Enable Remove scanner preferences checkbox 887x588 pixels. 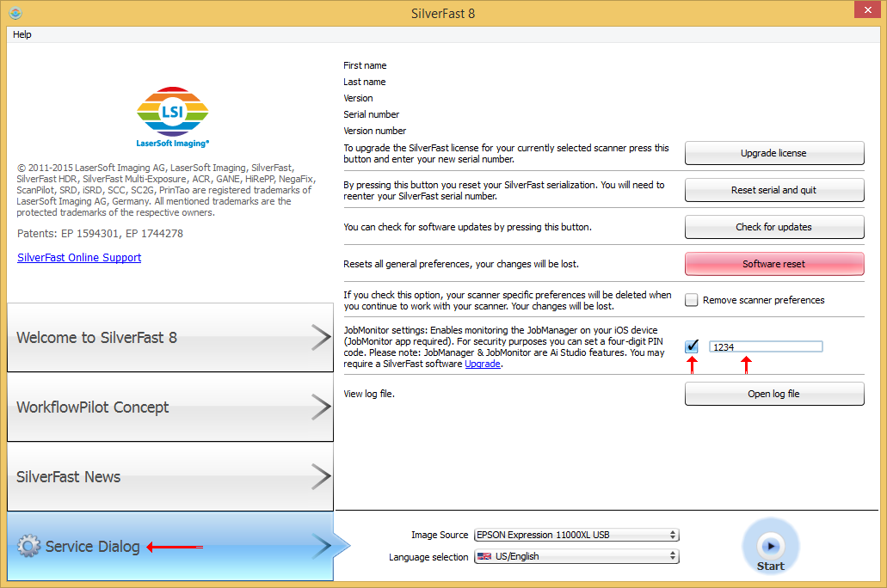click(691, 300)
